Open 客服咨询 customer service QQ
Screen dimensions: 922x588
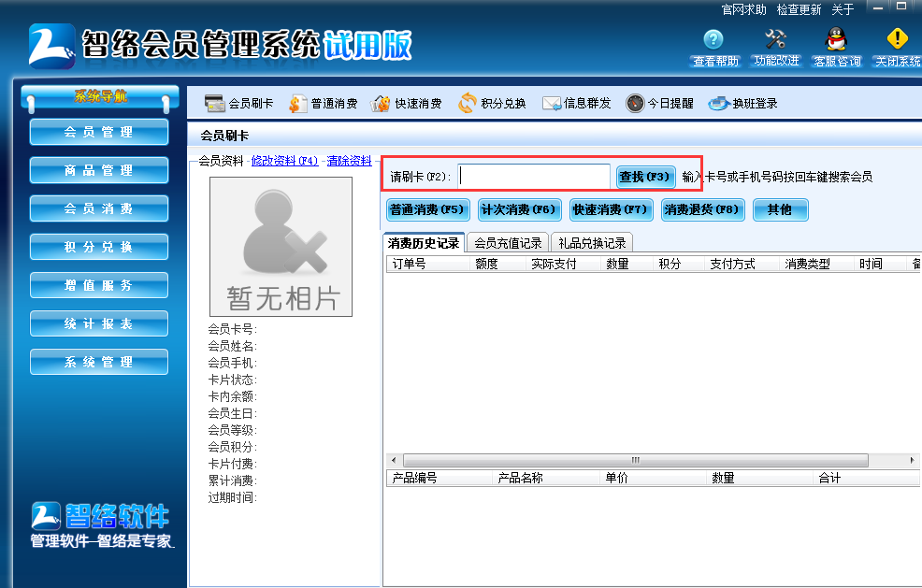835,49
